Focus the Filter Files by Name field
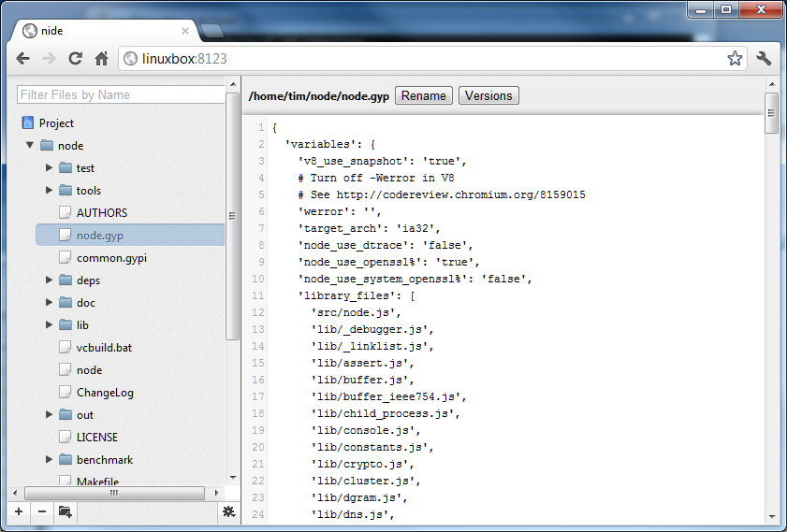 [121, 94]
